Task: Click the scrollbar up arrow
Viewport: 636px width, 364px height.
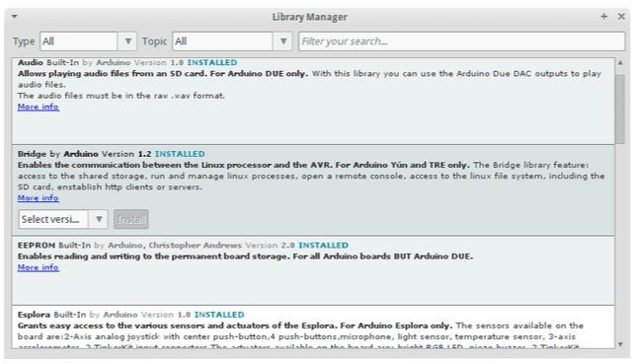Action: [x=620, y=63]
